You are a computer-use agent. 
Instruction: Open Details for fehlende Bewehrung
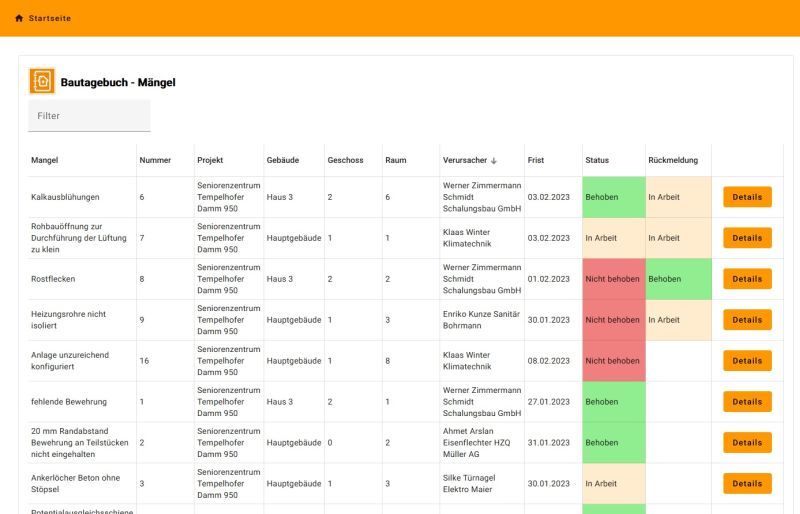point(747,402)
